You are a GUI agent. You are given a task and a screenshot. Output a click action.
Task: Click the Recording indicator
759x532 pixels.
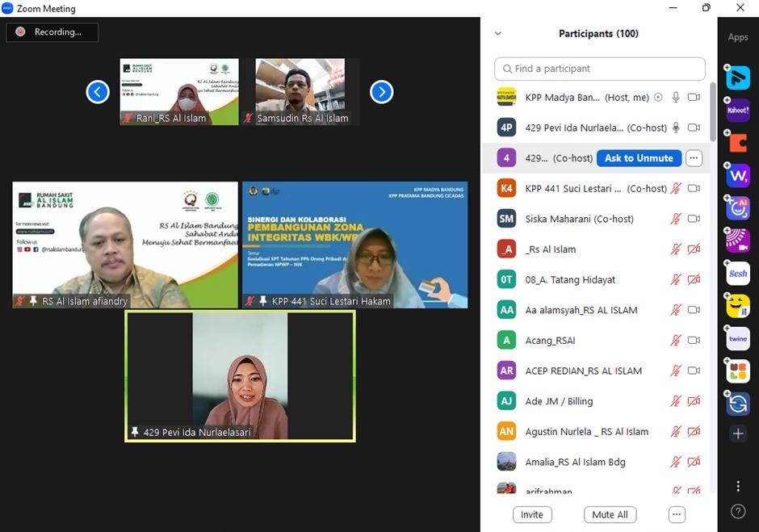click(x=52, y=32)
